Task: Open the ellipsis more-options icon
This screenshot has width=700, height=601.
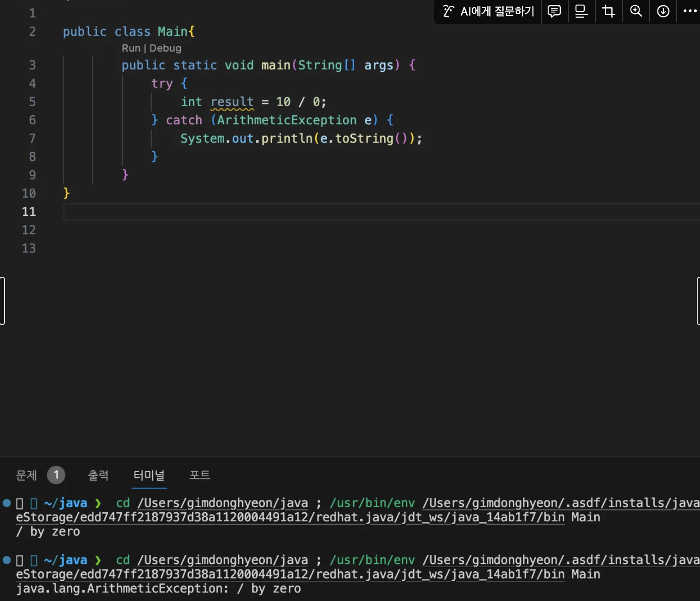Action: point(689,12)
